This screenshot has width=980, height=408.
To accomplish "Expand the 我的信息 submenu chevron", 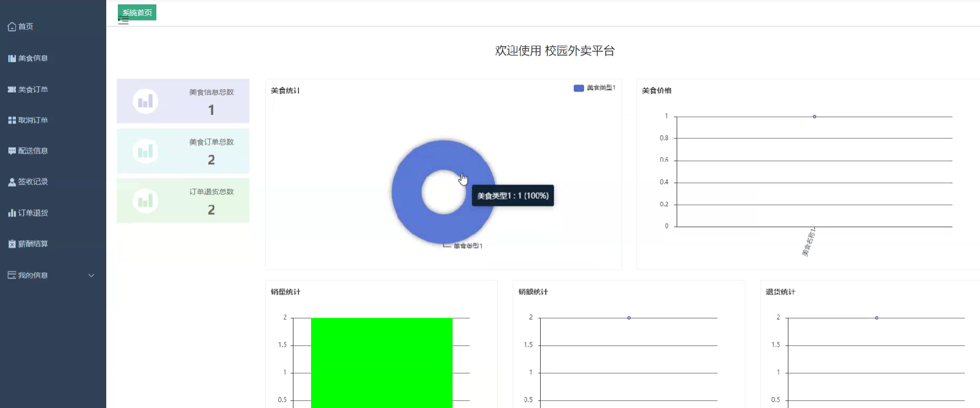I will (x=91, y=275).
